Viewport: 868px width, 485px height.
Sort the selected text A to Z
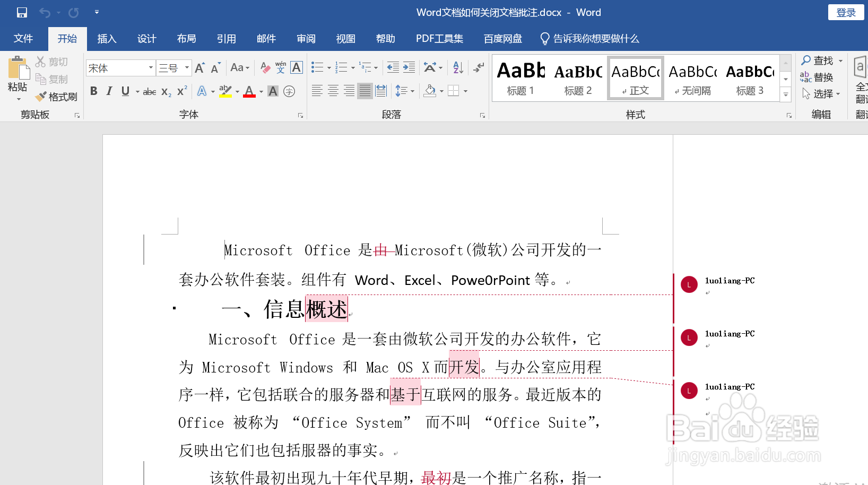(x=458, y=67)
